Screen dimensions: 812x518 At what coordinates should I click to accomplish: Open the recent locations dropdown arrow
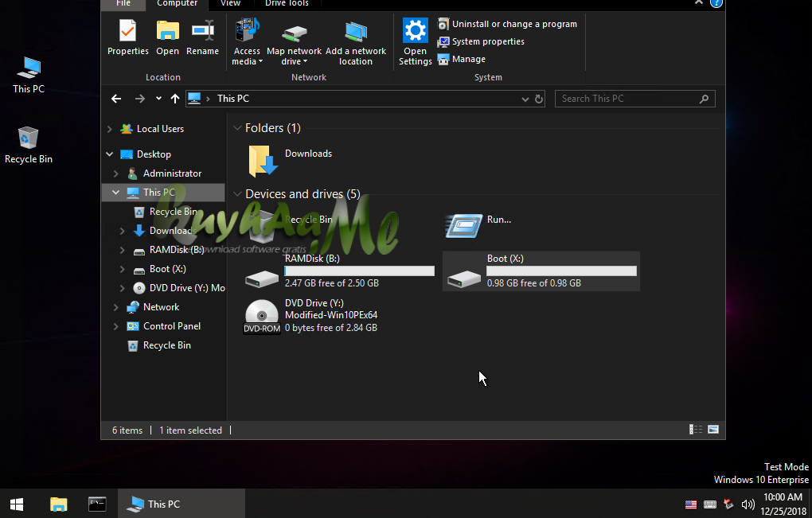click(158, 99)
